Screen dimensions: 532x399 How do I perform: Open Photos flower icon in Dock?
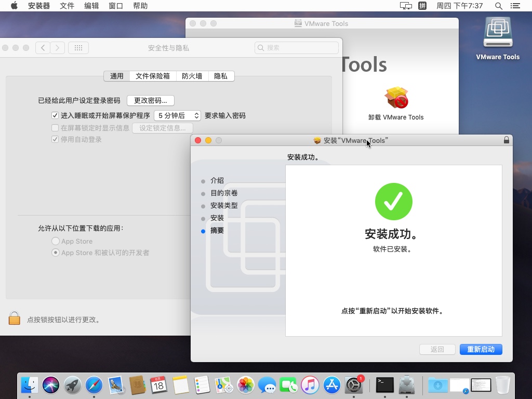(x=246, y=385)
